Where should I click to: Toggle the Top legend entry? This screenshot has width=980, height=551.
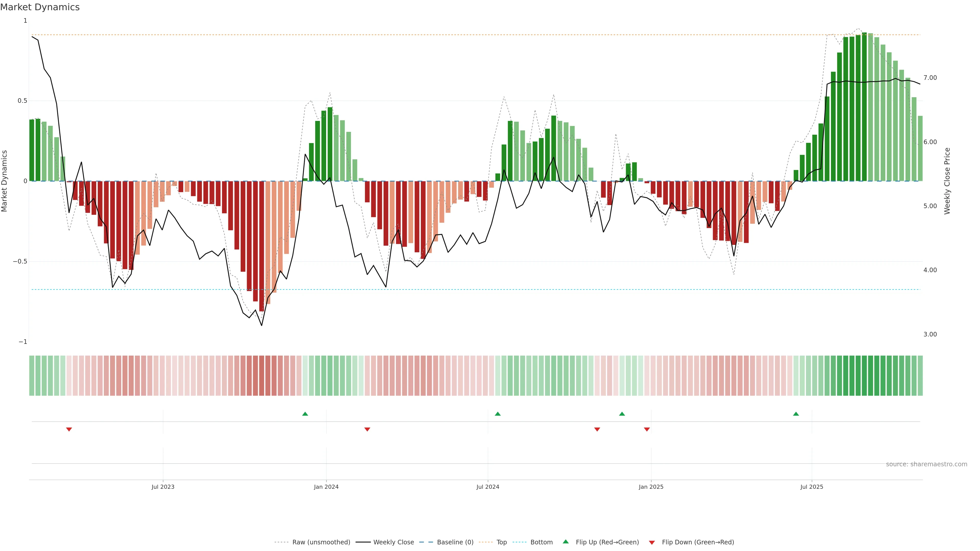point(501,542)
